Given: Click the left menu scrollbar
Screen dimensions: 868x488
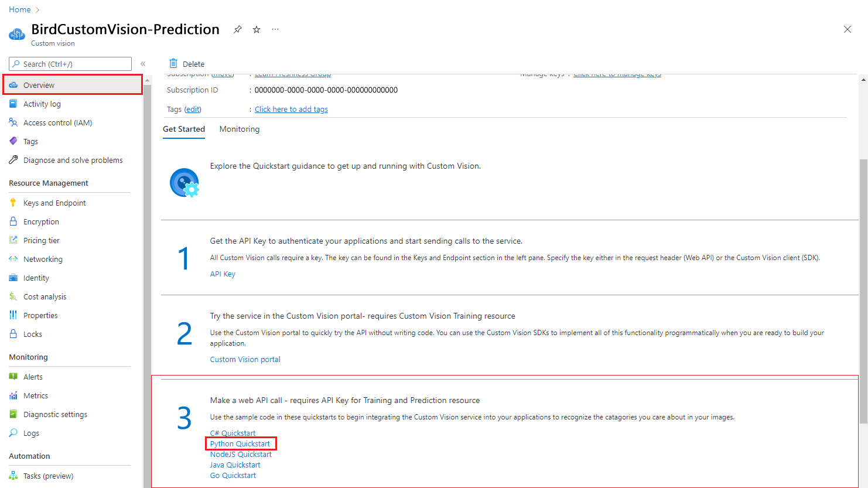Looking at the screenshot, I should point(147,286).
